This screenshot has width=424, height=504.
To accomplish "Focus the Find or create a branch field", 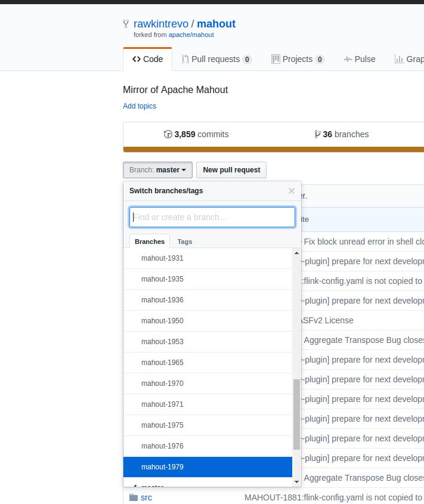I will coord(212,217).
